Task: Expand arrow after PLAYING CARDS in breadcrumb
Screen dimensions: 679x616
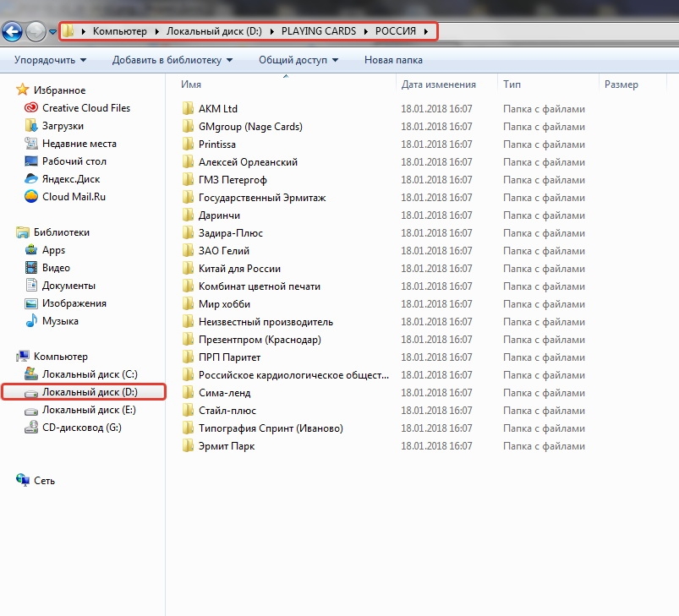Action: [366, 31]
